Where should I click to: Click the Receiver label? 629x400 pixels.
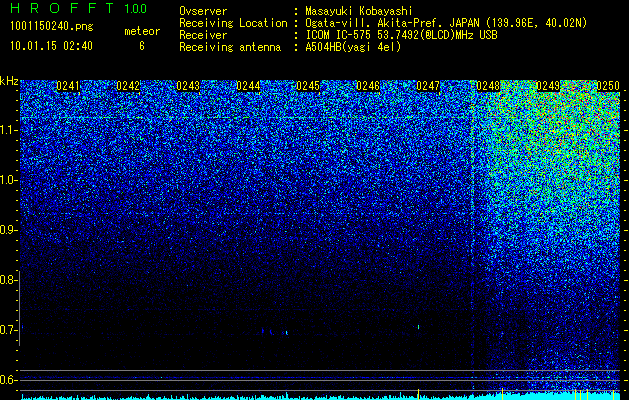point(203,35)
